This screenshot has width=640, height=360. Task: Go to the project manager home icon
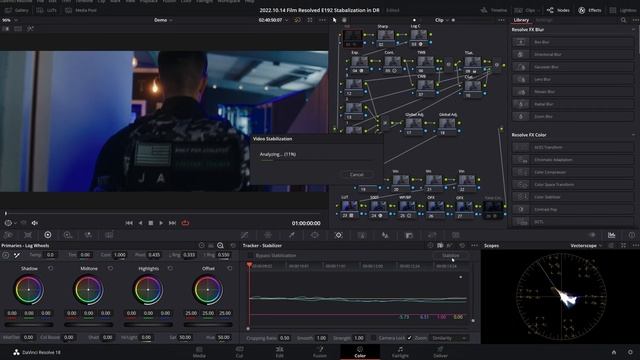pyautogui.click(x=613, y=352)
